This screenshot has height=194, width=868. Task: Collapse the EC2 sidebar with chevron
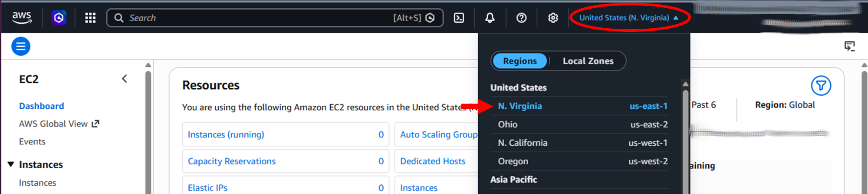tap(125, 79)
